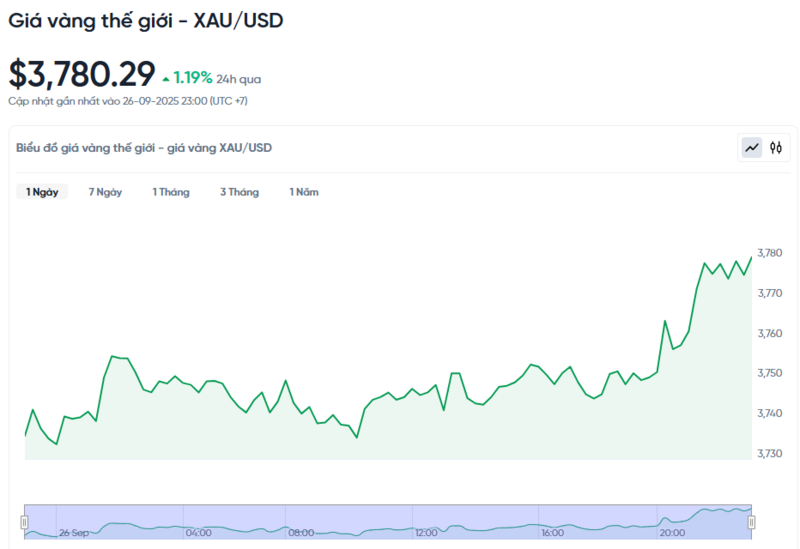800x549 pixels.
Task: Click the 3,780 y-axis label
Action: pos(770,253)
